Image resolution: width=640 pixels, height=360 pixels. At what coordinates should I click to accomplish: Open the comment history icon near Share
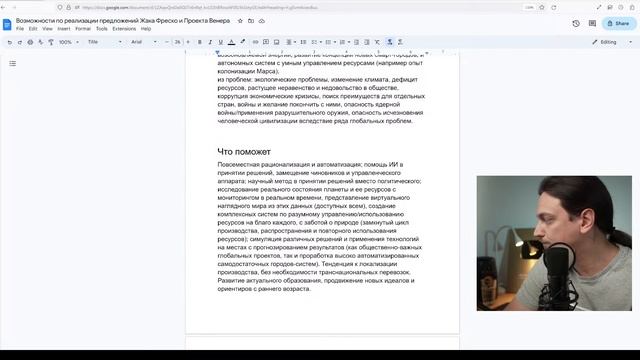pyautogui.click(x=592, y=24)
